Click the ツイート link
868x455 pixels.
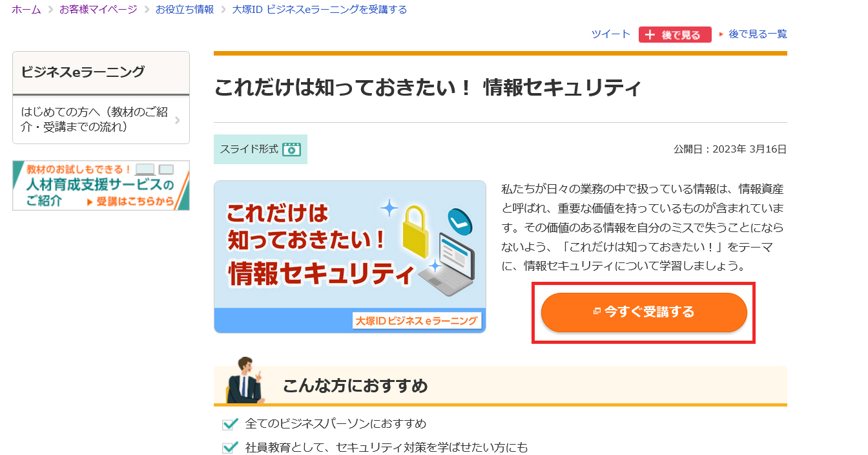point(611,34)
